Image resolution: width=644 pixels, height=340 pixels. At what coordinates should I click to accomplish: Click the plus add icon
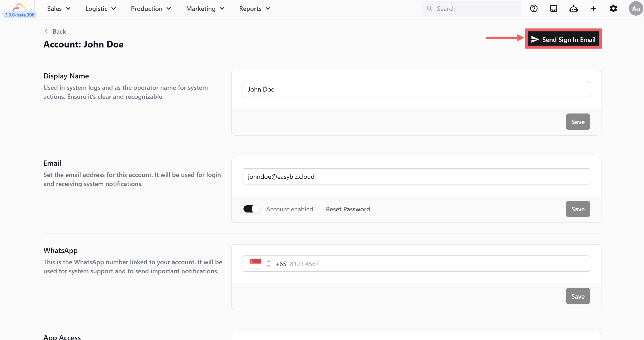(593, 9)
